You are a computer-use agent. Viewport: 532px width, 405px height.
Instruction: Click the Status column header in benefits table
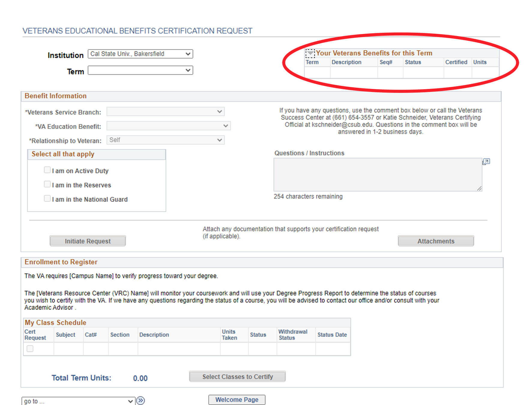point(413,62)
